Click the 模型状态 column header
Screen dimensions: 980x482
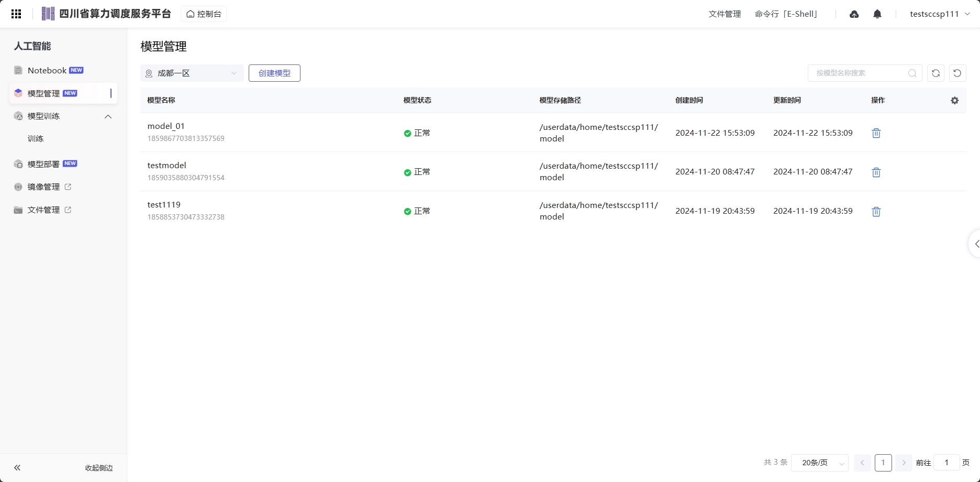[x=417, y=101]
